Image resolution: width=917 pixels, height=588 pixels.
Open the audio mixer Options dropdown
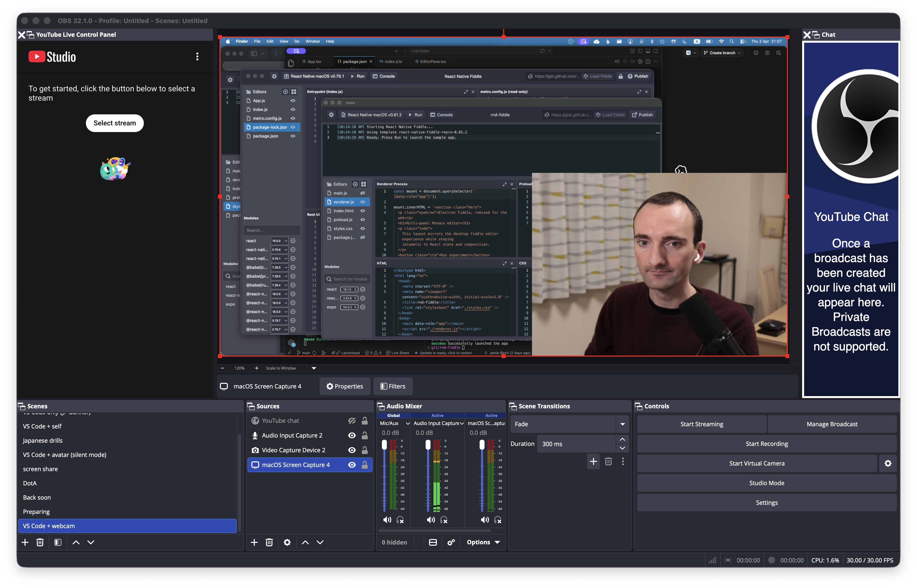click(x=483, y=542)
